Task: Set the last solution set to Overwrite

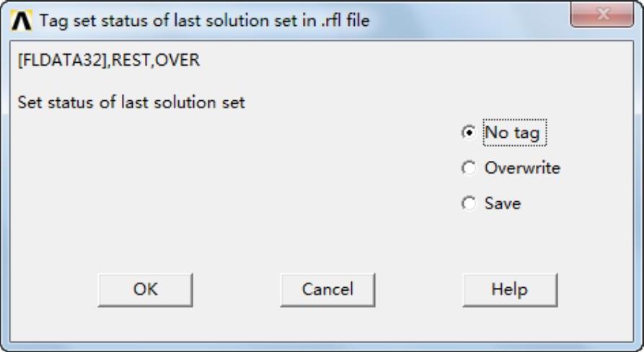Action: click(469, 168)
